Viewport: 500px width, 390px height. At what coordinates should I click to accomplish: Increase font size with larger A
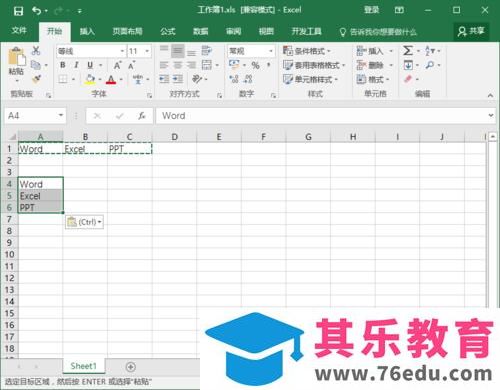117,65
